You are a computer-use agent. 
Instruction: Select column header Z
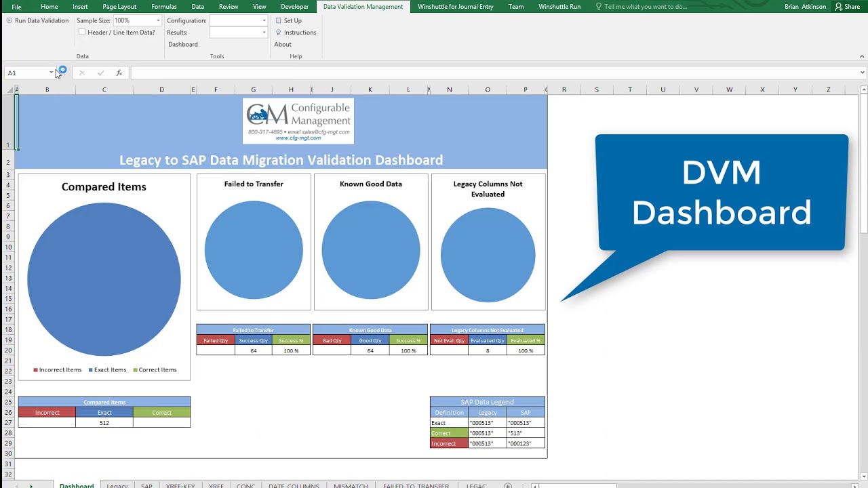[x=828, y=89]
